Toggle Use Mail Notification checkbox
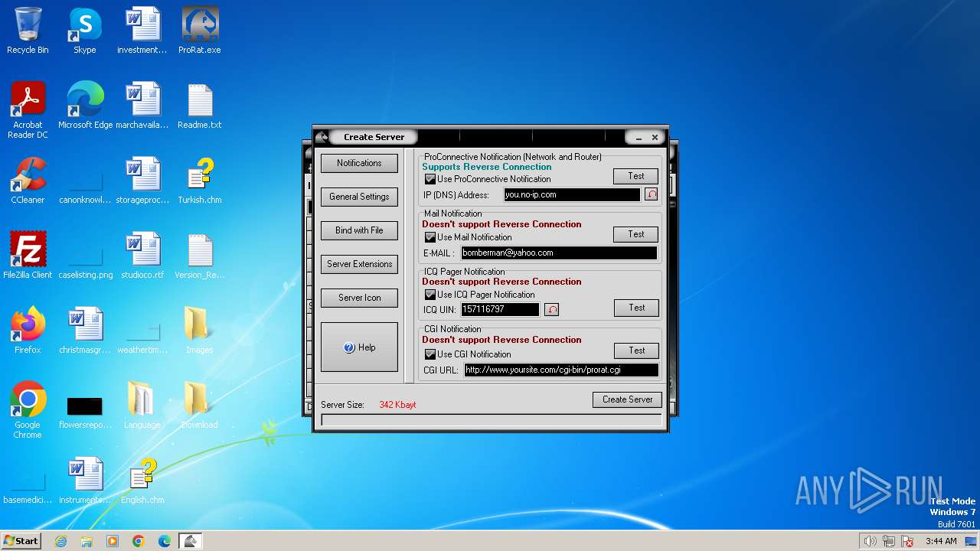 (x=430, y=237)
